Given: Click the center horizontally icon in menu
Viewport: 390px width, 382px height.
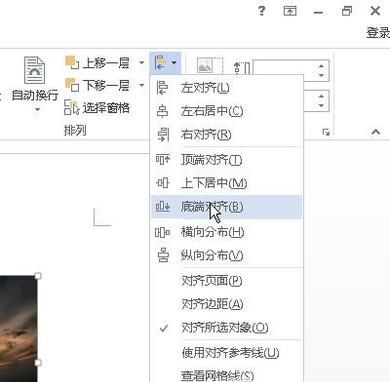Looking at the screenshot, I should point(162,111).
